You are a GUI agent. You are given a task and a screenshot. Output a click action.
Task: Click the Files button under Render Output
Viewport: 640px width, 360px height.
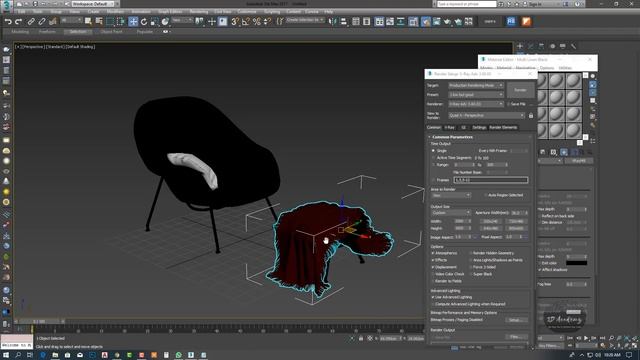(x=515, y=337)
